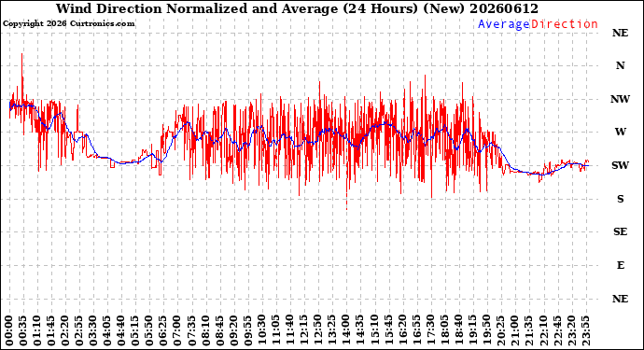Click the 05:15 time axis label

(135, 331)
